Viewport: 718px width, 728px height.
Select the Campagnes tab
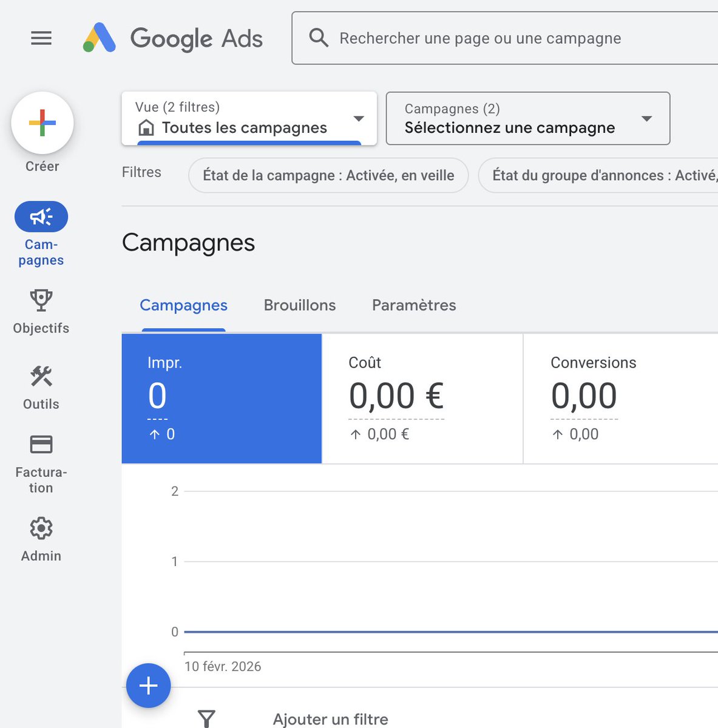pyautogui.click(x=183, y=305)
